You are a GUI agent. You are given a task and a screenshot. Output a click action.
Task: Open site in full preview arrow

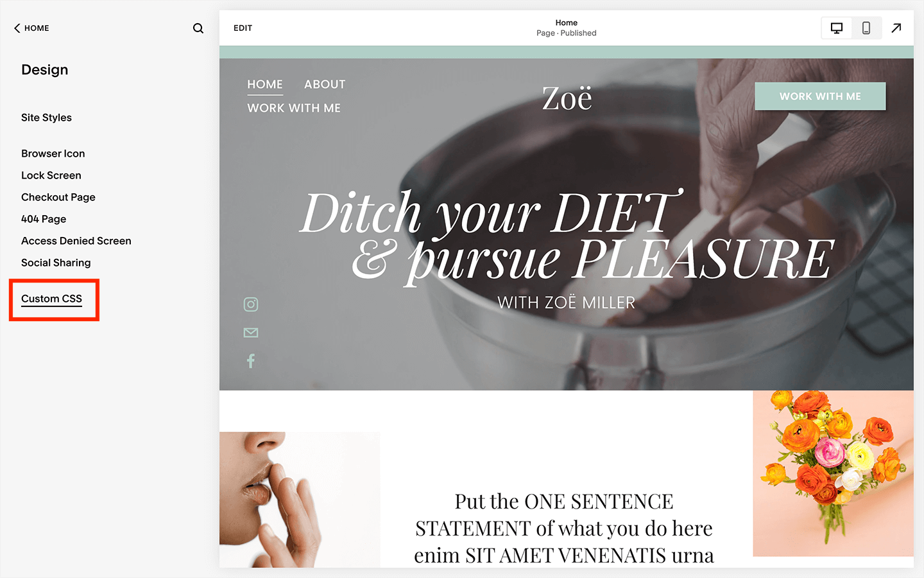tap(896, 28)
